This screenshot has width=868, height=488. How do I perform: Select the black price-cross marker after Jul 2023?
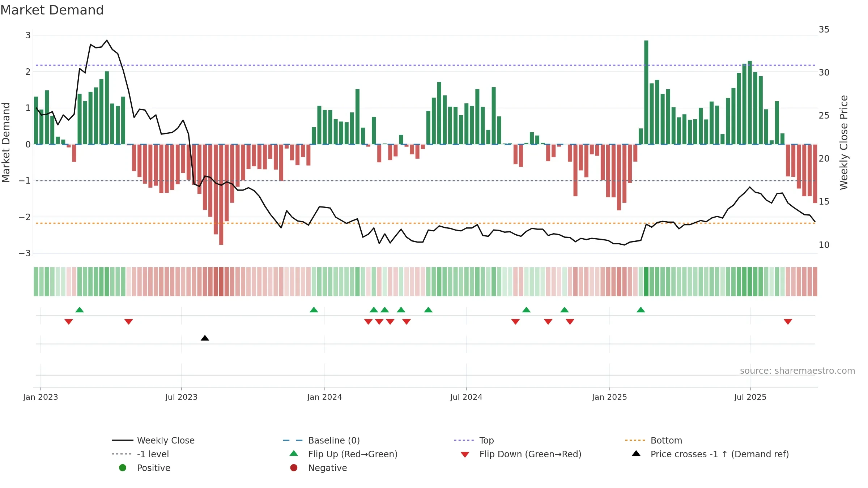click(x=205, y=338)
